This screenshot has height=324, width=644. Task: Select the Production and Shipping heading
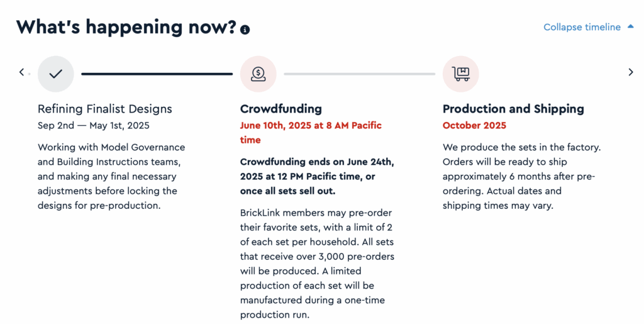point(513,109)
